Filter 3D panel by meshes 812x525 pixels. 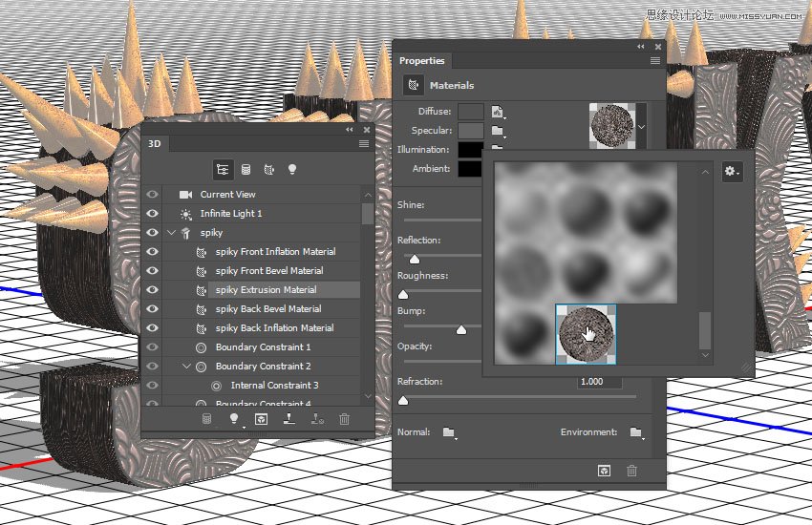click(246, 170)
